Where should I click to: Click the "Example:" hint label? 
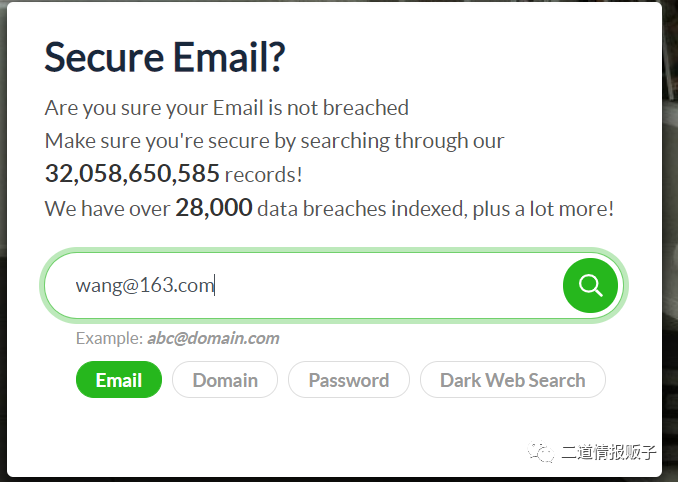coord(109,338)
